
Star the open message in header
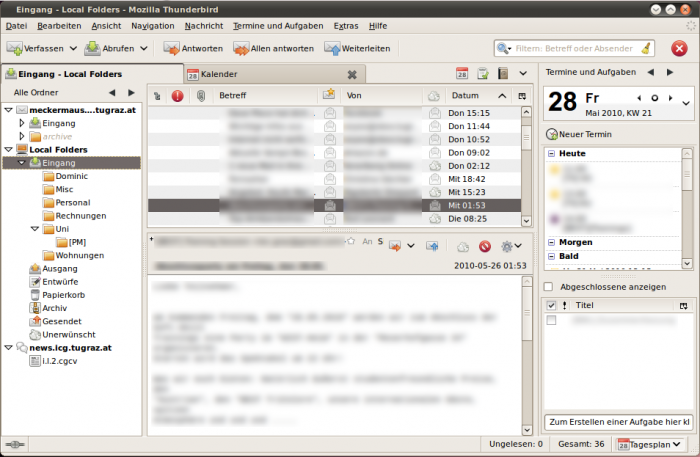coord(351,241)
